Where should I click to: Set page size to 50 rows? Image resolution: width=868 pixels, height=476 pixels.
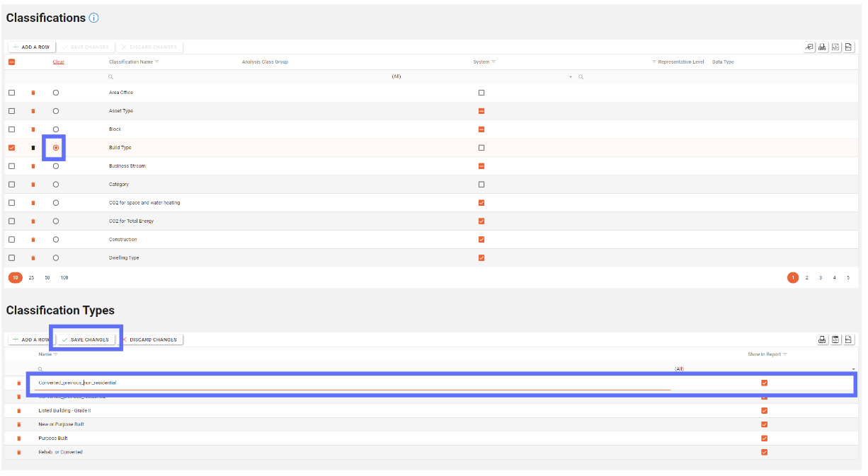coord(47,278)
